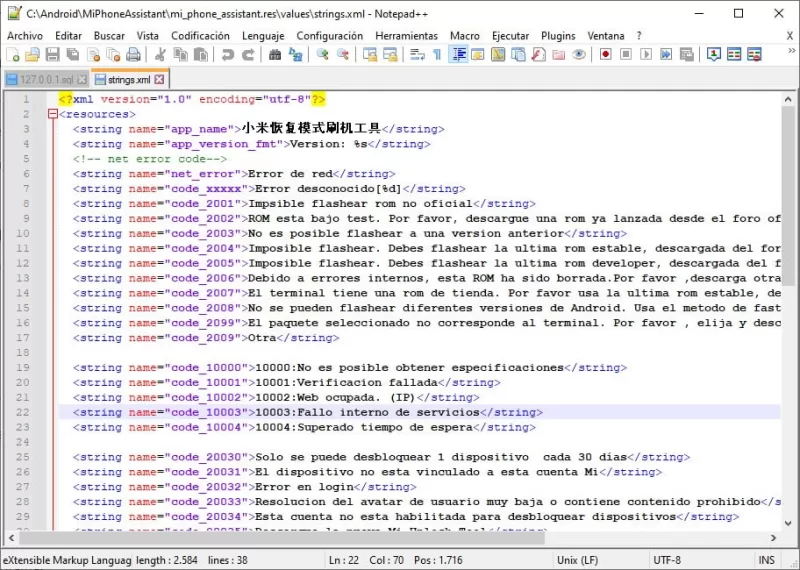Viewport: 800px width, 570px height.
Task: Toggle file monitoring with the eye icon
Action: point(579,54)
